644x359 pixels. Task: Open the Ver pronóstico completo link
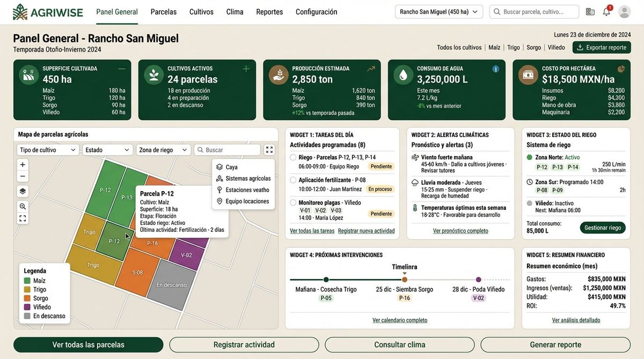pyautogui.click(x=460, y=231)
